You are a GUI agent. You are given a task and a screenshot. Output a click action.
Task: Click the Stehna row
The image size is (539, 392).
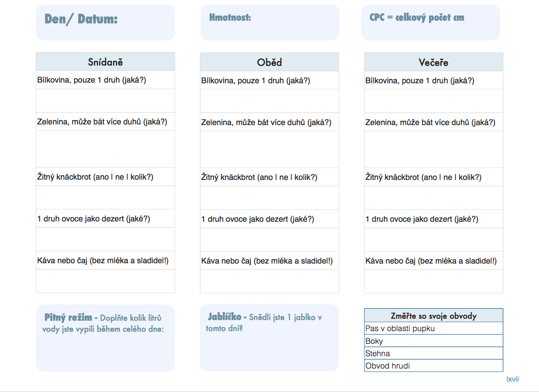[434, 353]
